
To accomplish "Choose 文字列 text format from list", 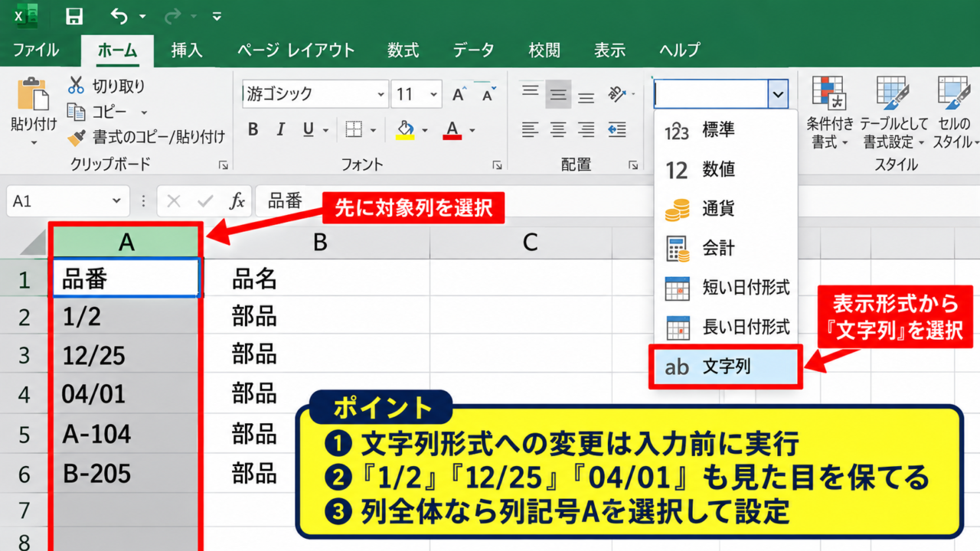I will coord(725,367).
